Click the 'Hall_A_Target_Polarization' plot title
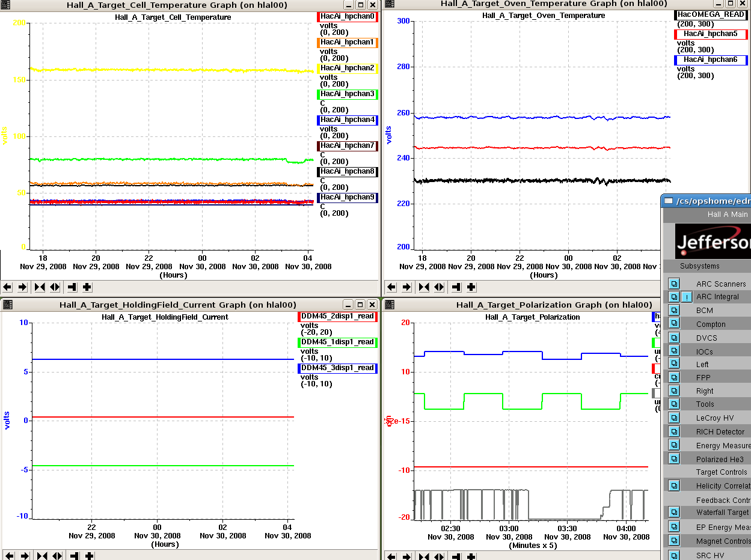The image size is (751, 560). [x=533, y=317]
